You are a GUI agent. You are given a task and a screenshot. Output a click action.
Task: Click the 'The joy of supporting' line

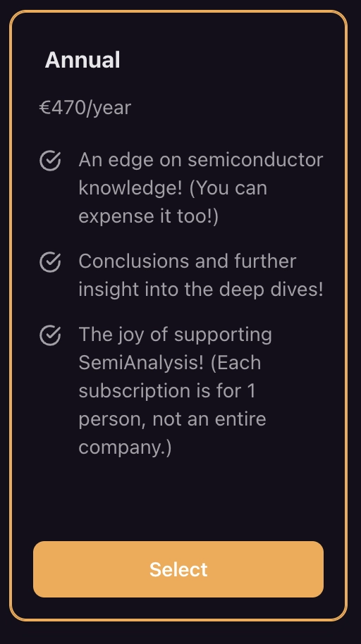175,335
